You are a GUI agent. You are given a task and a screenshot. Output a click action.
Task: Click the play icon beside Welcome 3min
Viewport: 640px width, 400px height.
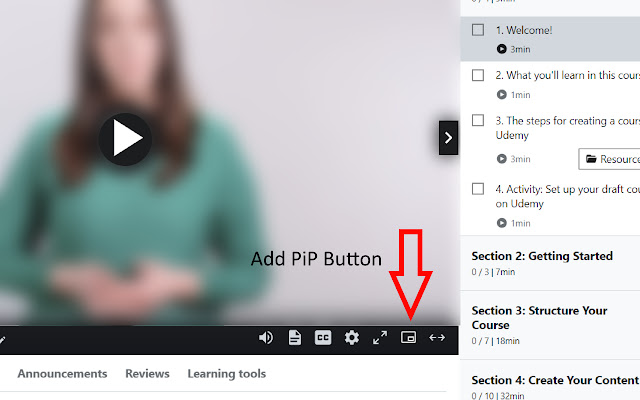tap(502, 49)
